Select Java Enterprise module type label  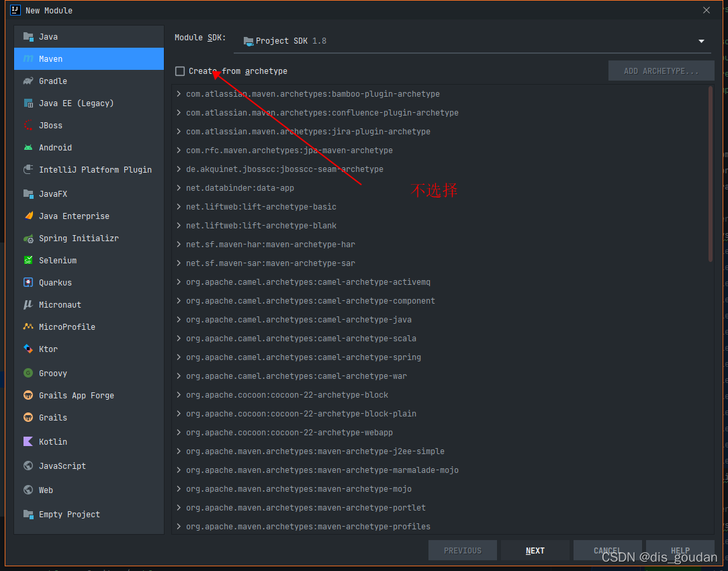click(x=75, y=216)
